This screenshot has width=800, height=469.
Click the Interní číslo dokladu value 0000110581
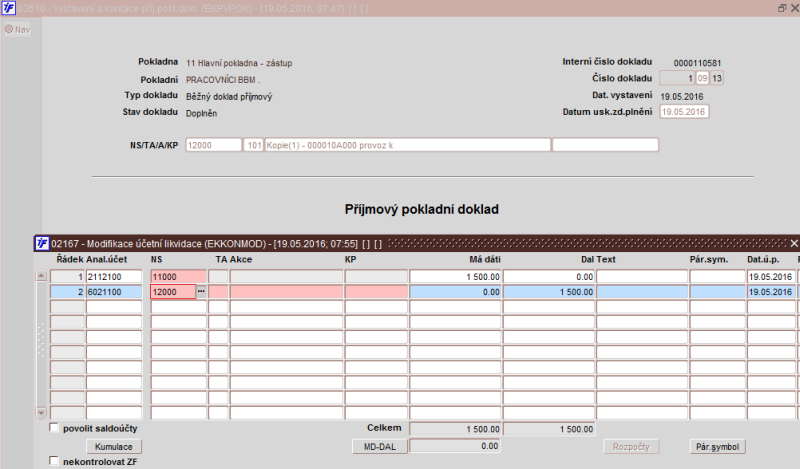click(x=697, y=63)
